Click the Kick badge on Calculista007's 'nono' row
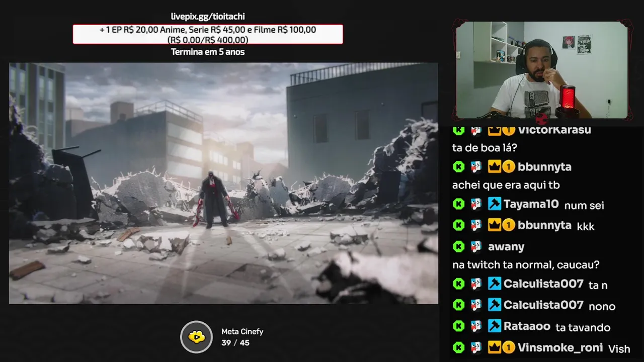 458,305
